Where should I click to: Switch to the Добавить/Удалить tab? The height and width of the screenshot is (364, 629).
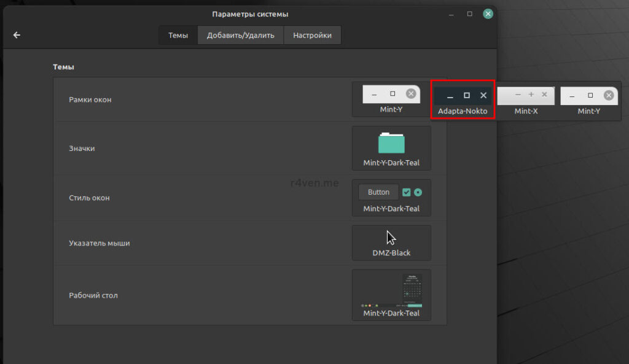click(x=240, y=35)
